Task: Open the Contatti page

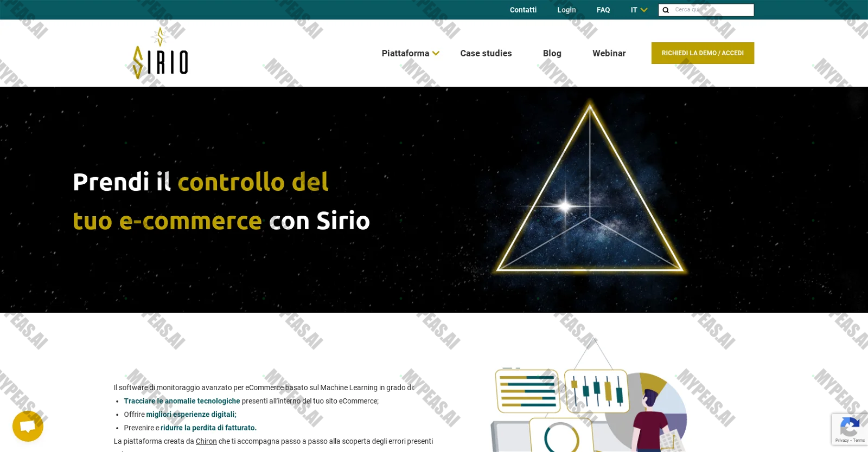Action: click(x=523, y=10)
